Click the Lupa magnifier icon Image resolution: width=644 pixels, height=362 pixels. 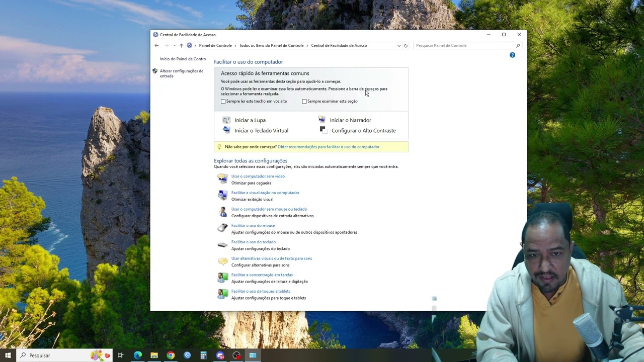pos(226,120)
